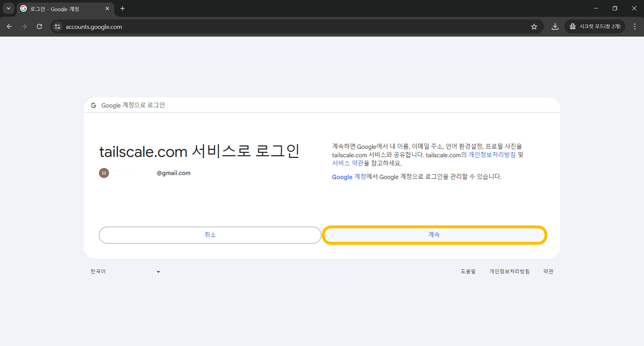Open the downloads icon in toolbar
This screenshot has width=644, height=346.
(555, 26)
